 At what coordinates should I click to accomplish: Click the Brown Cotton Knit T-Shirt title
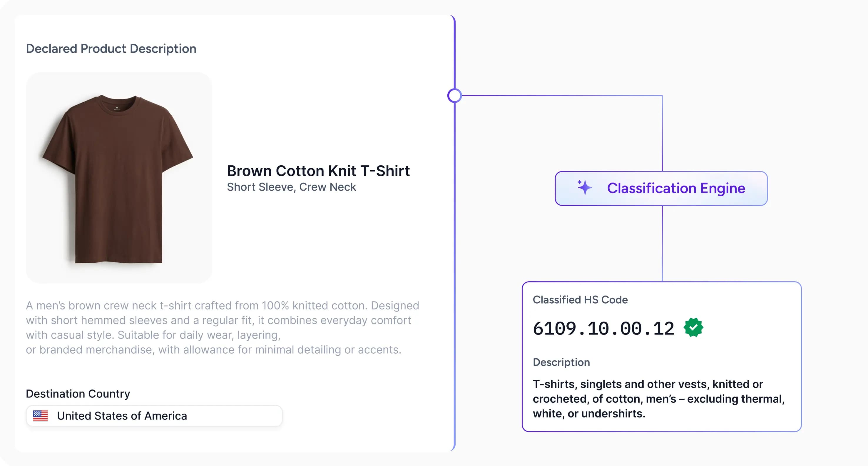tap(318, 171)
